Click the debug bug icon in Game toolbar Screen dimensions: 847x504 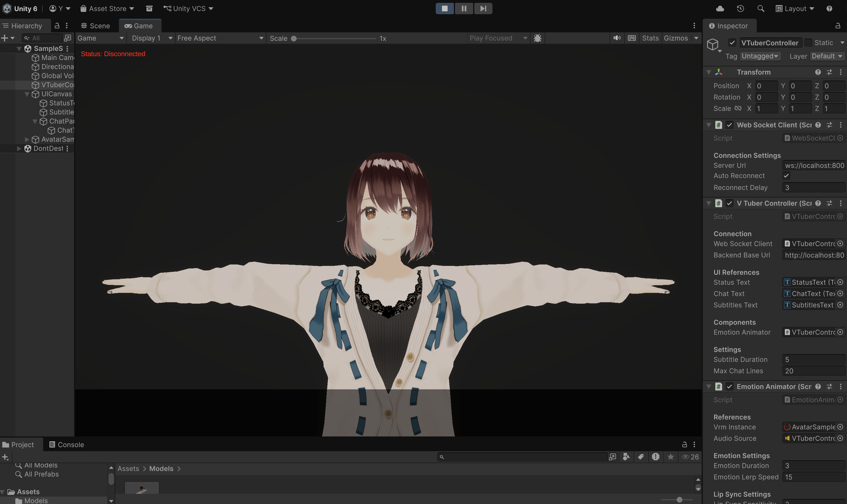tap(537, 38)
